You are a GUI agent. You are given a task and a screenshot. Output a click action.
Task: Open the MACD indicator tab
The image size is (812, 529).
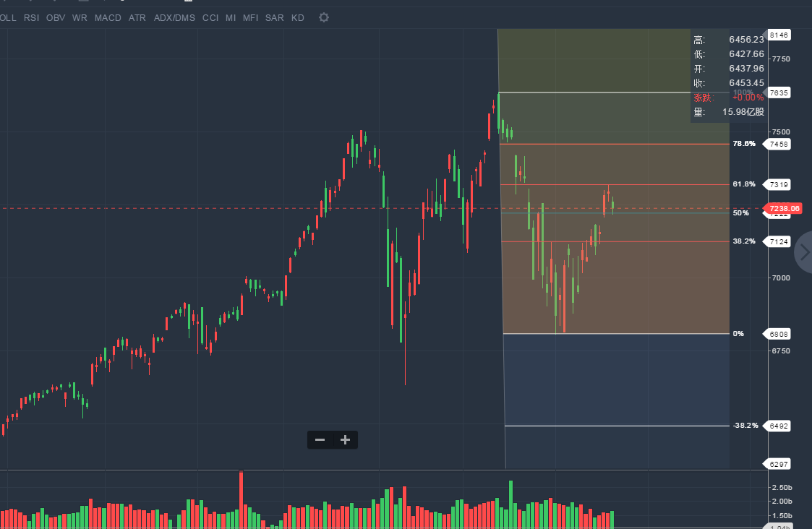[108, 17]
